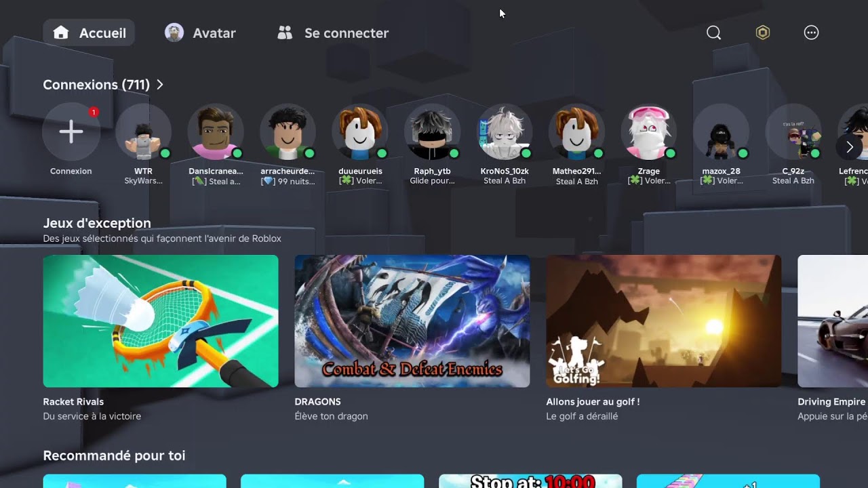
Task: Click the Jeux d'exception heading
Action: [97, 223]
